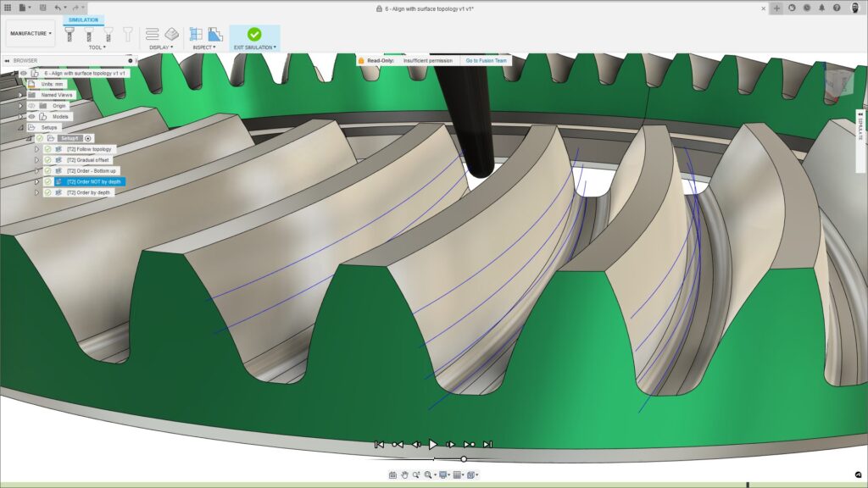The width and height of the screenshot is (868, 488).
Task: Open the TOOL dropdown menu
Action: [x=97, y=47]
